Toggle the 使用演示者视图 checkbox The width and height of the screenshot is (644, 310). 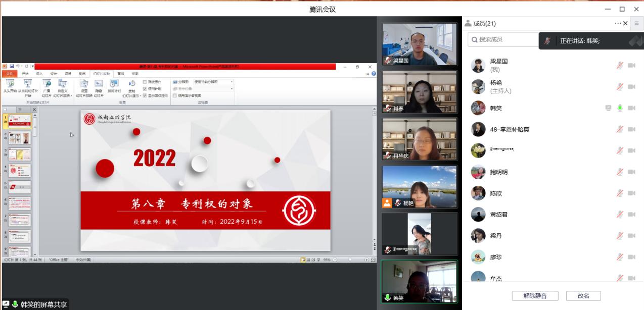[175, 95]
